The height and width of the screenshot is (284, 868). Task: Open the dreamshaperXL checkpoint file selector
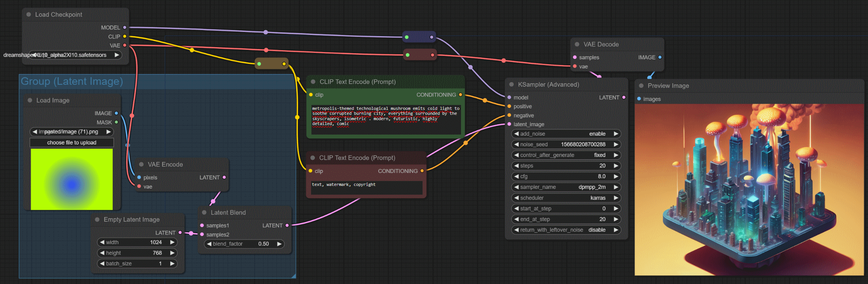point(74,55)
